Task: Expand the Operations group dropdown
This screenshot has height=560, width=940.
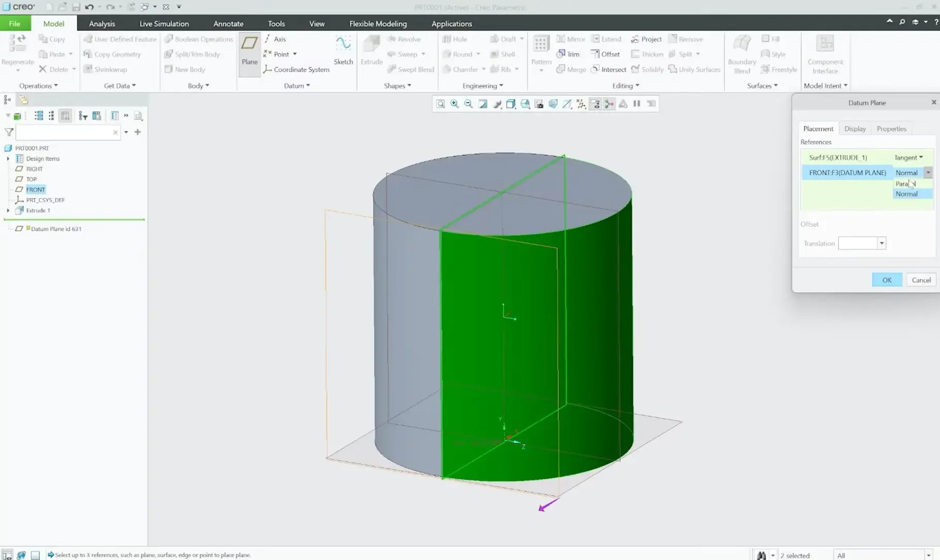Action: [x=39, y=86]
